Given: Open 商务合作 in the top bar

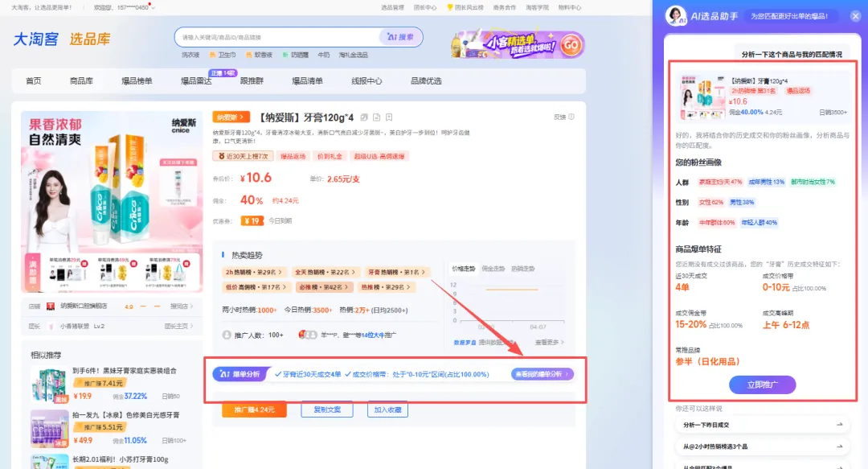Looking at the screenshot, I should coord(504,8).
